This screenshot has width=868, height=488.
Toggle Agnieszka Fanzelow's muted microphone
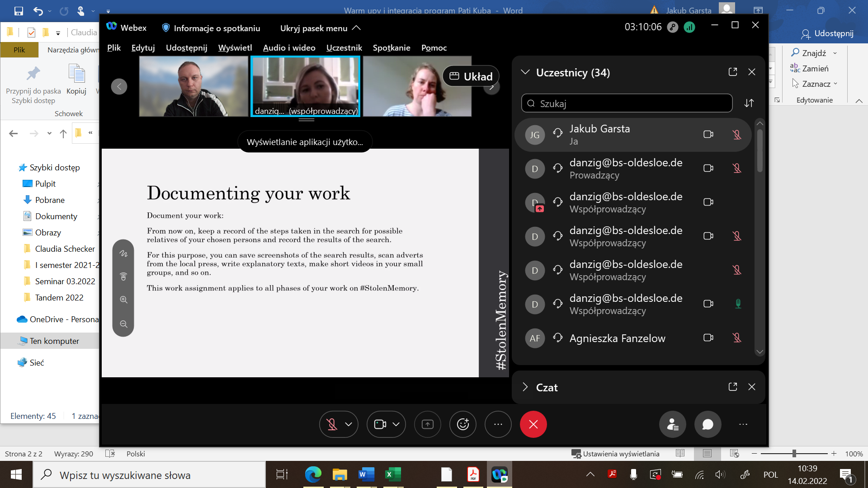tap(737, 338)
